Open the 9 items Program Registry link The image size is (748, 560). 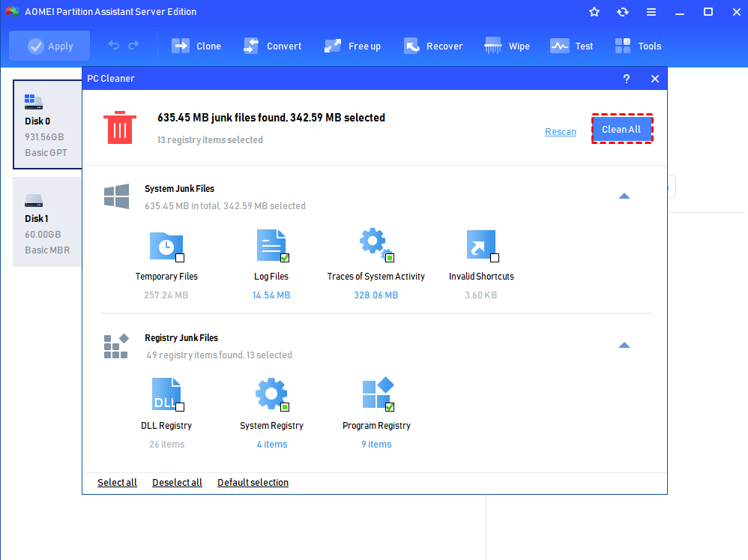coord(376,445)
